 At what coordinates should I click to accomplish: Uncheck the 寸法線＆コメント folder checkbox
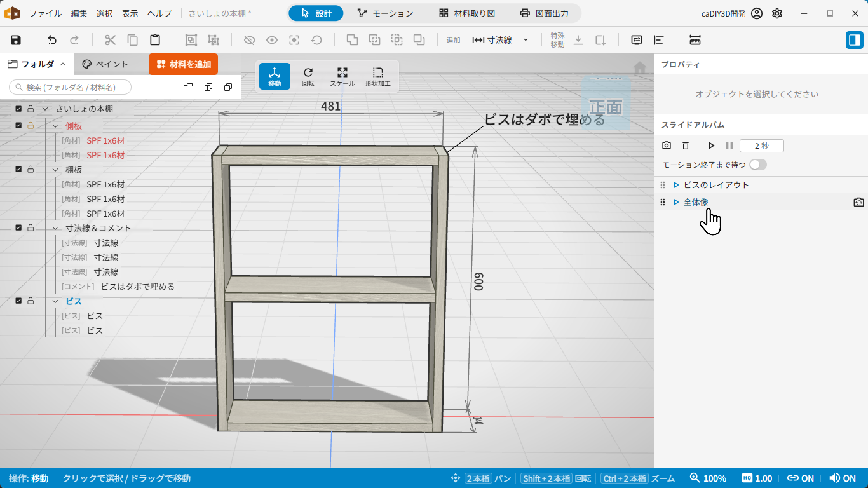tap(19, 227)
